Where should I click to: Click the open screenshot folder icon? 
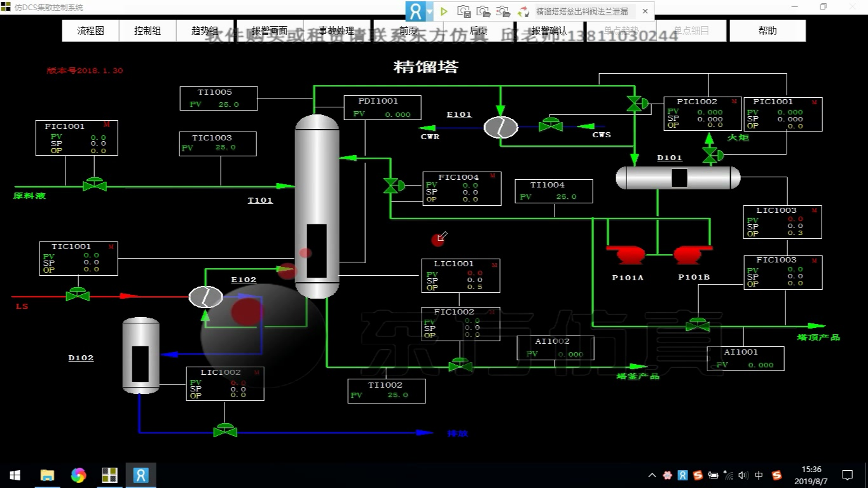coord(484,11)
